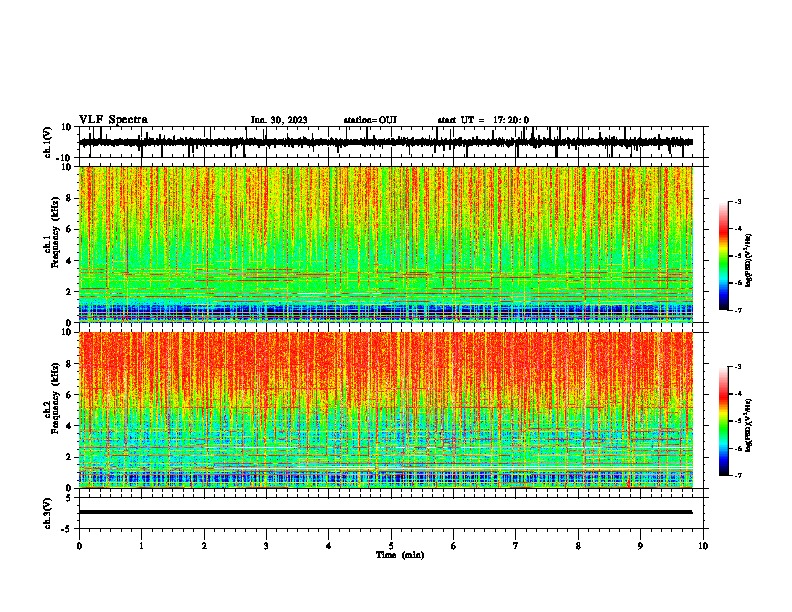Click the ch.1(V) waveform axis label

click(48, 142)
